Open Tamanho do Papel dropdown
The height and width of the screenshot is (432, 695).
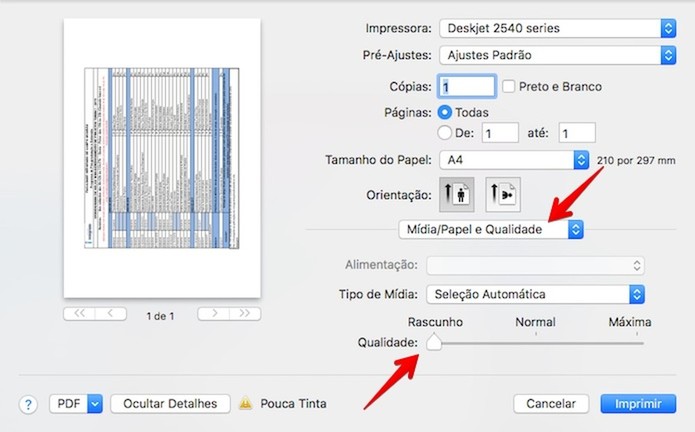point(514,160)
